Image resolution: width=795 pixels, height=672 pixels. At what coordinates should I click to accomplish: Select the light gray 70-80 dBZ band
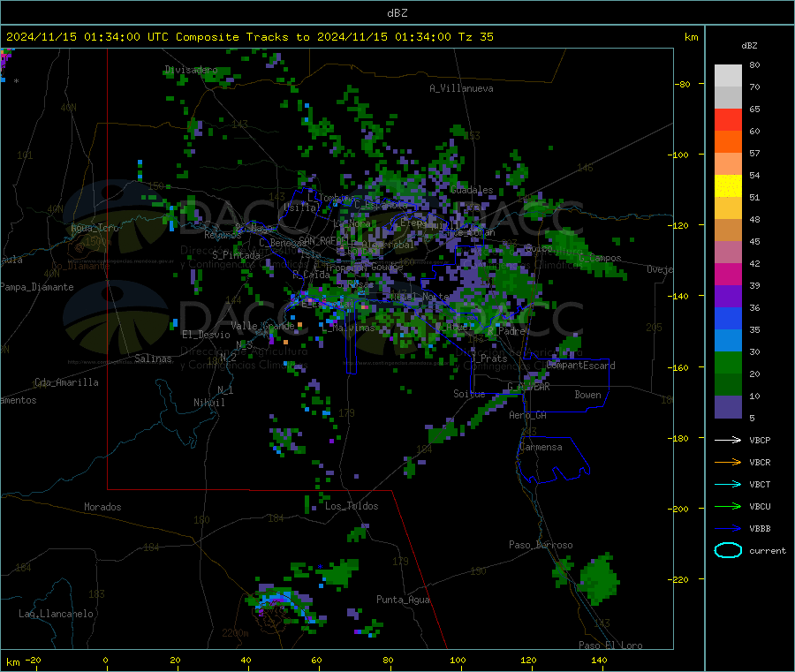click(x=728, y=76)
